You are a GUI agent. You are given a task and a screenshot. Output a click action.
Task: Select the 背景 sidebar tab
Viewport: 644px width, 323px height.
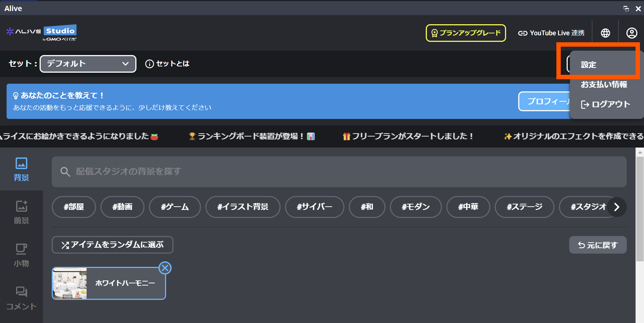click(x=21, y=170)
